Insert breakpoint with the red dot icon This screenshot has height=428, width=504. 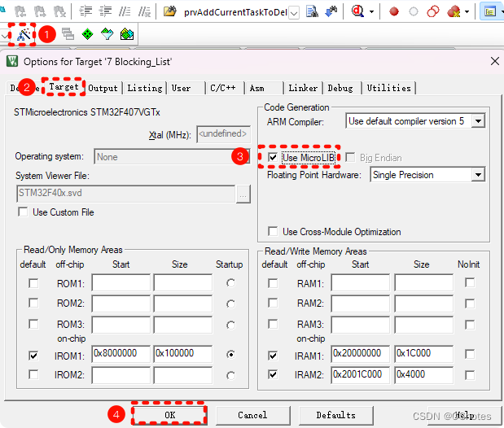[394, 11]
